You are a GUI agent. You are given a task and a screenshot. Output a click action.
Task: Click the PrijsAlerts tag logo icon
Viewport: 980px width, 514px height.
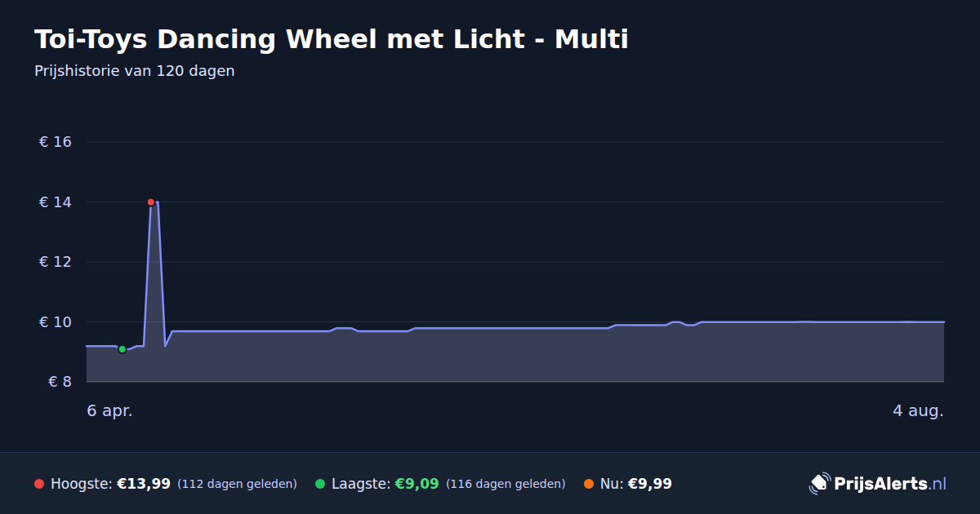(819, 484)
